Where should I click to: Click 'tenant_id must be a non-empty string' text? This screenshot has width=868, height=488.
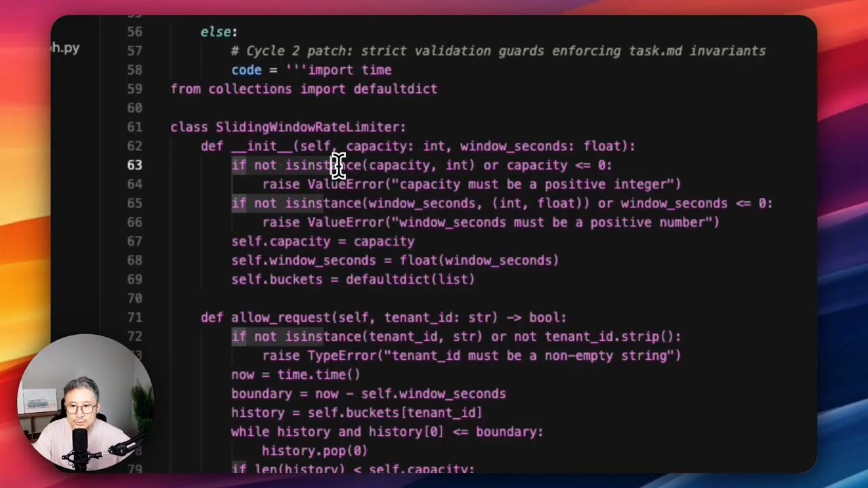pos(533,356)
